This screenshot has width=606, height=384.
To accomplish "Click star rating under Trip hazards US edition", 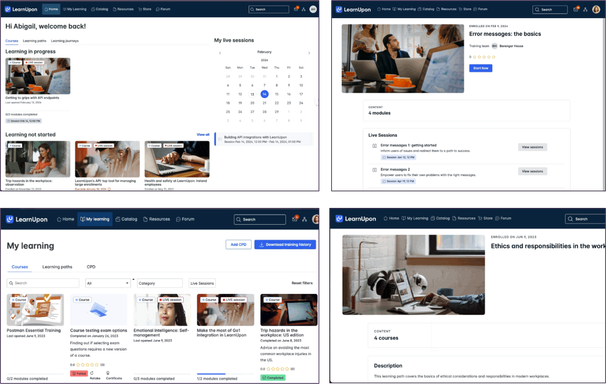I will 277,369.
